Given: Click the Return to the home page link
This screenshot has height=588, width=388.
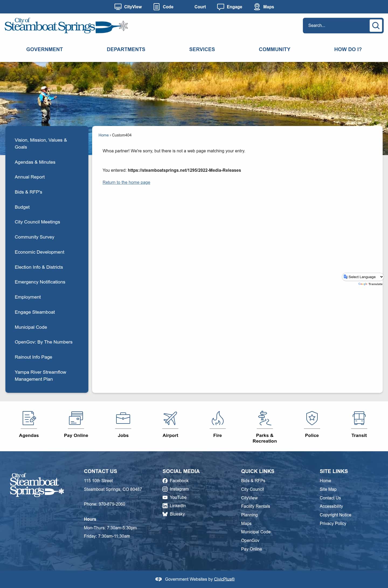Looking at the screenshot, I should (126, 182).
